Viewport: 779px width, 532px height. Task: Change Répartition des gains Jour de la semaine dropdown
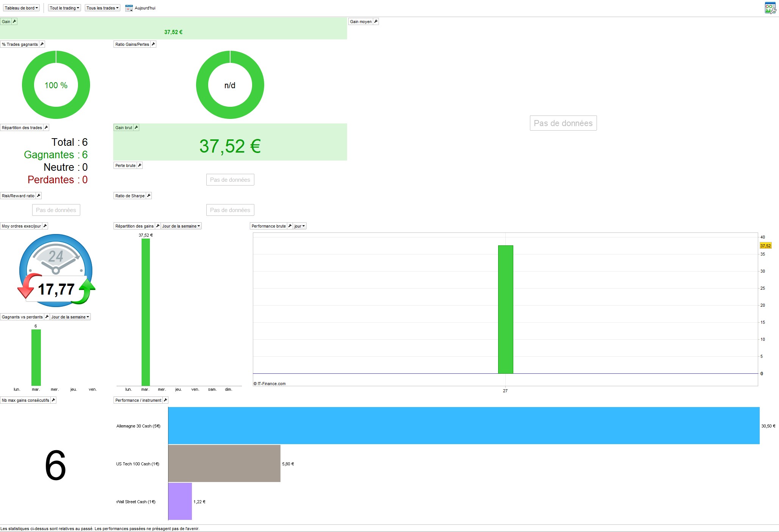181,226
